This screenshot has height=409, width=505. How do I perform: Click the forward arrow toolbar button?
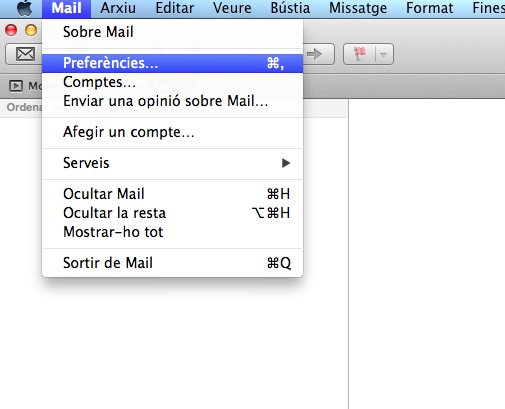pos(315,54)
